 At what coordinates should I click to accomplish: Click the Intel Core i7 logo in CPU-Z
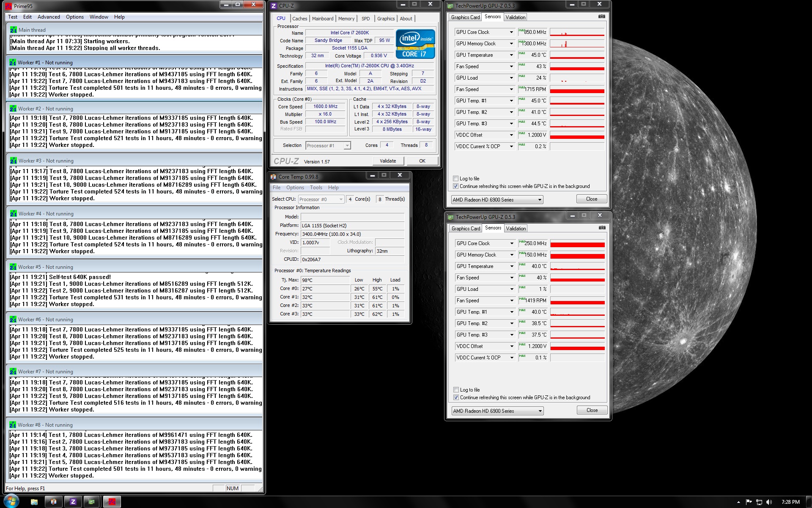[415, 44]
